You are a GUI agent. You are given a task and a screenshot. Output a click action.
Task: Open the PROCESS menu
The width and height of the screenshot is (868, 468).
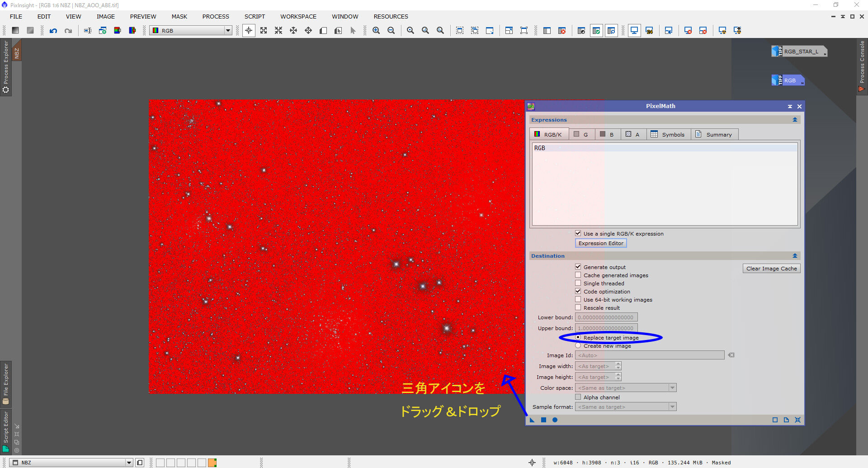point(216,16)
